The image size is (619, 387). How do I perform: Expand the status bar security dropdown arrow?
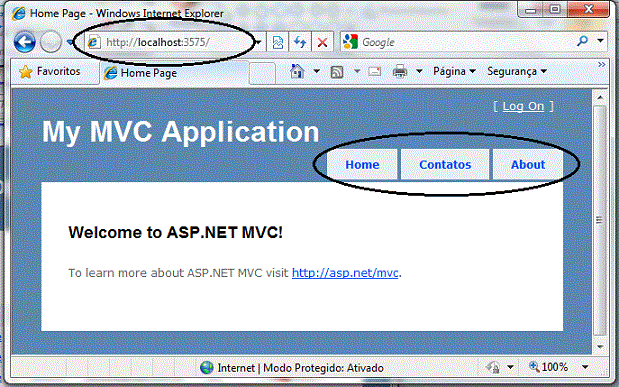click(510, 368)
